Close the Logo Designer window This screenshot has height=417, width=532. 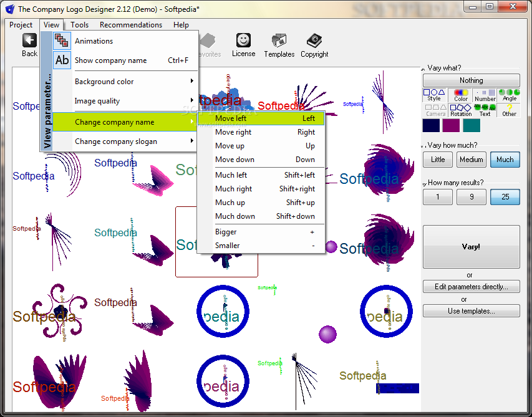[513, 6]
